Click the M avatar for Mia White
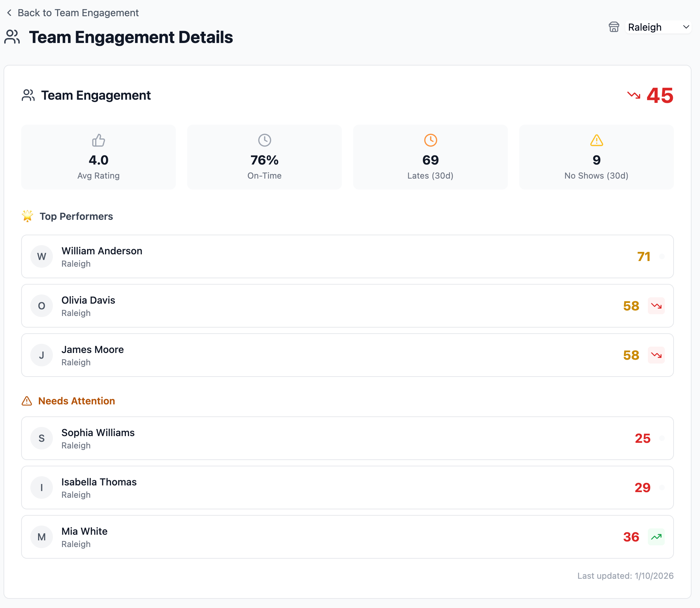700x608 pixels. click(x=42, y=537)
